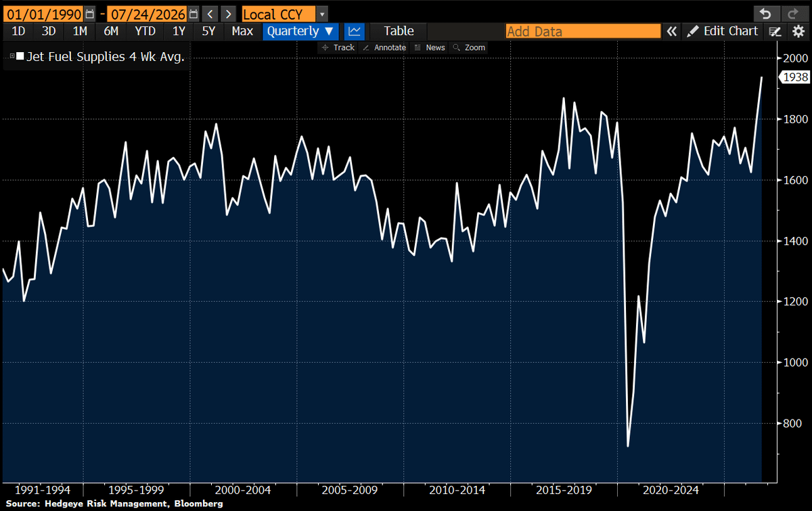Collapse panel with double left chevron
812x511 pixels.
coord(671,31)
